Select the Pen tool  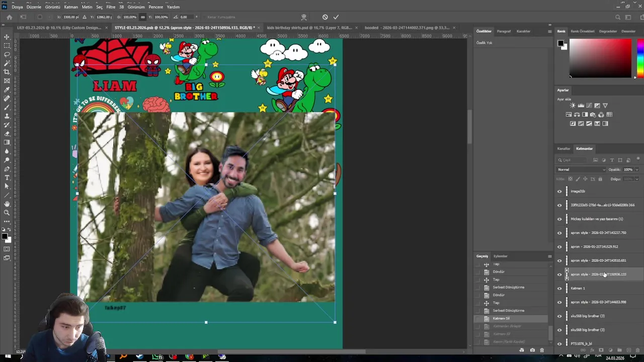(x=7, y=169)
